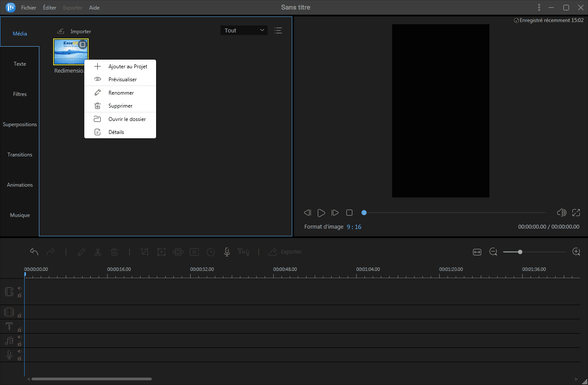Open the Éditer menu
The width and height of the screenshot is (588, 385).
pos(50,8)
